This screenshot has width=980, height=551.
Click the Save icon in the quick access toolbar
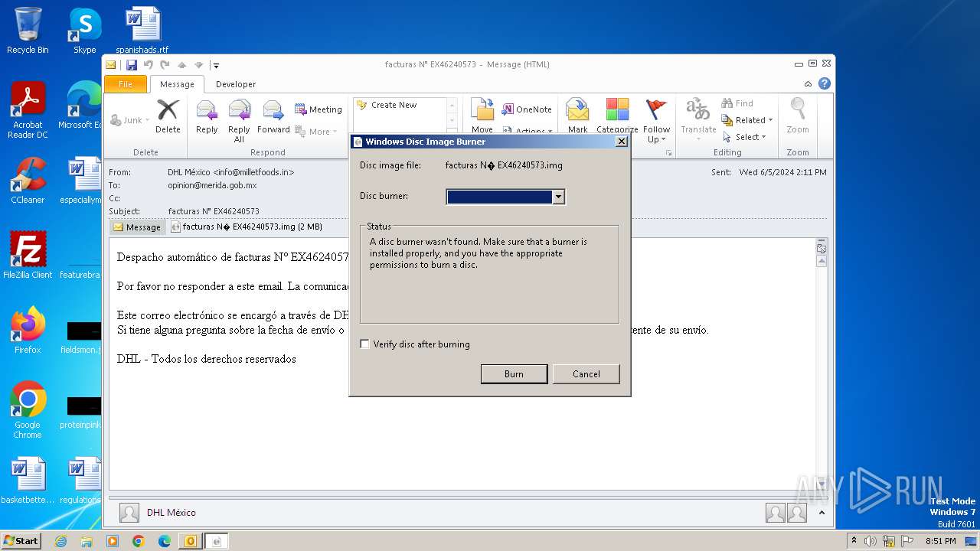[132, 65]
